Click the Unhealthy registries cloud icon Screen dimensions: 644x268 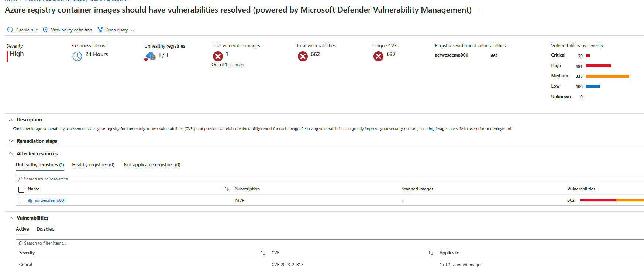point(150,56)
